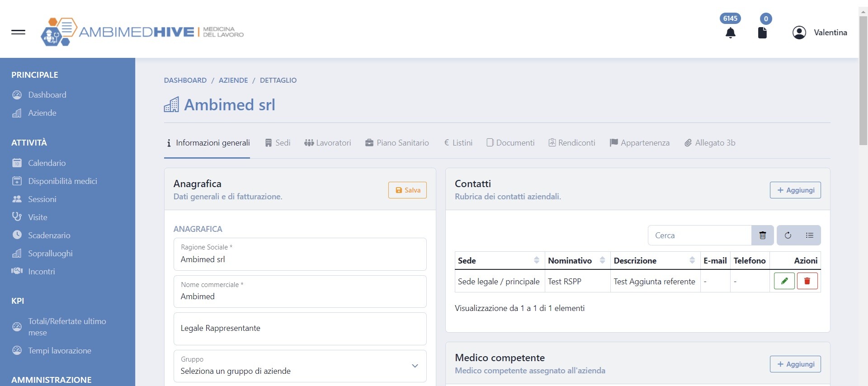
Task: Refresh the contacts table
Action: [788, 235]
